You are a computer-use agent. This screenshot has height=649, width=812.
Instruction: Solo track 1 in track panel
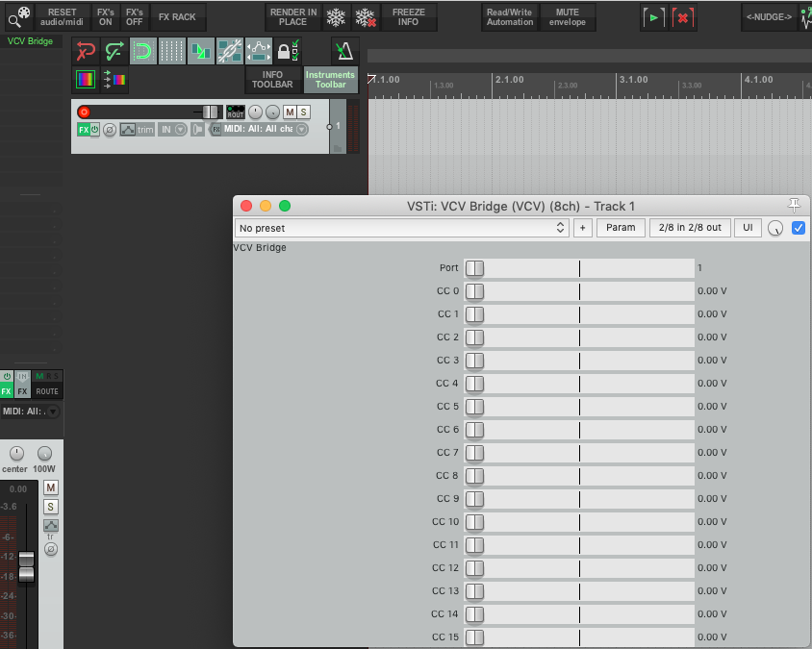tap(303, 112)
